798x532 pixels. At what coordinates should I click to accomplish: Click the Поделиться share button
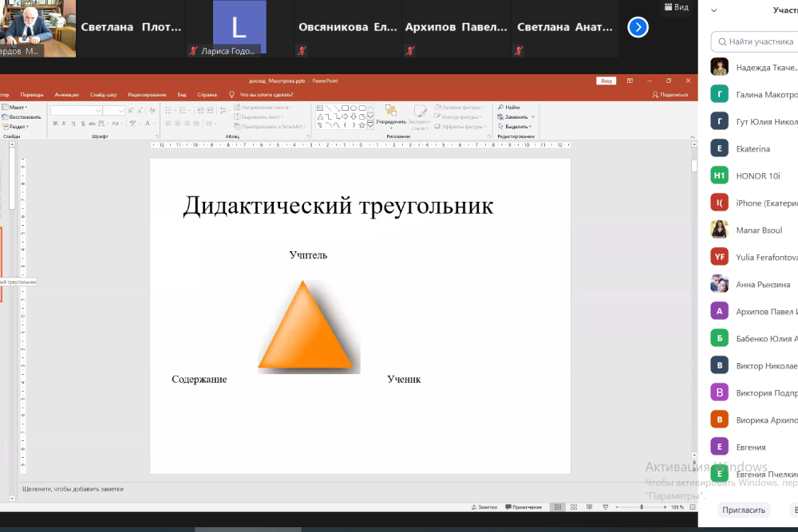point(670,94)
